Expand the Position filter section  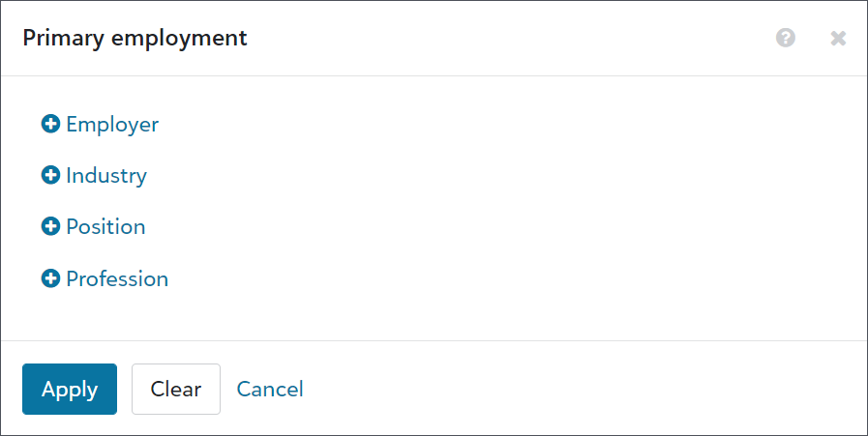(93, 226)
